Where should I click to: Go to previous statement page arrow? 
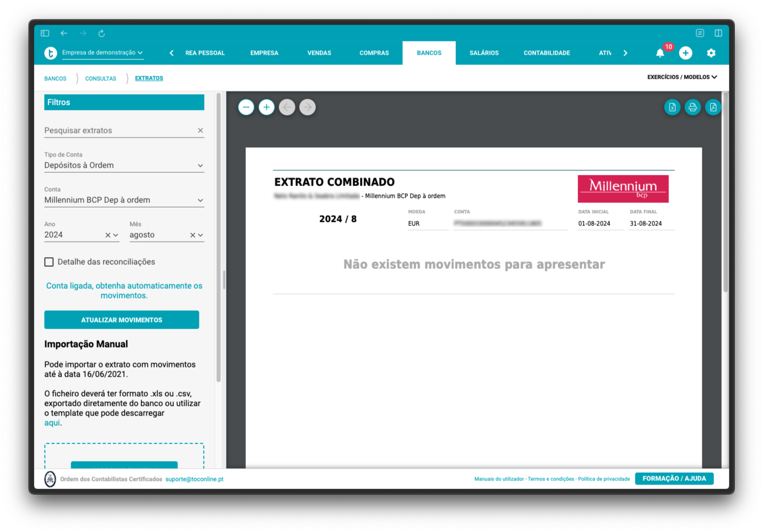(287, 107)
